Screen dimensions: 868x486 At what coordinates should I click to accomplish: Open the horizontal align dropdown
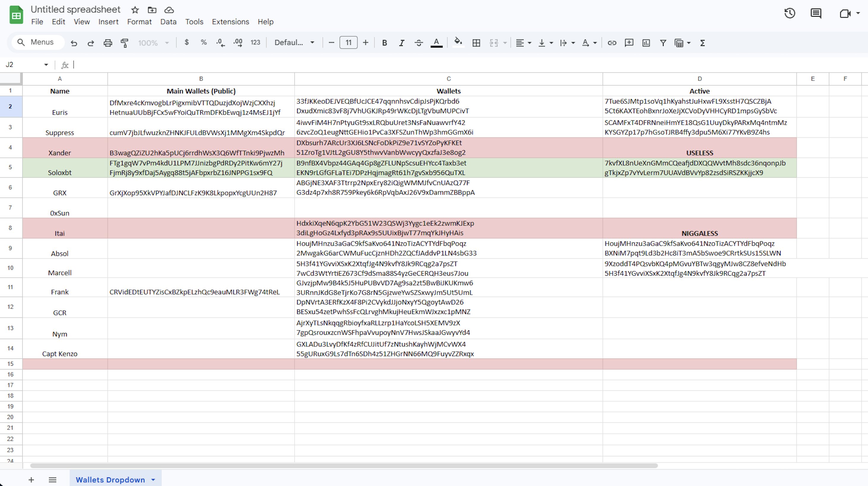point(523,43)
